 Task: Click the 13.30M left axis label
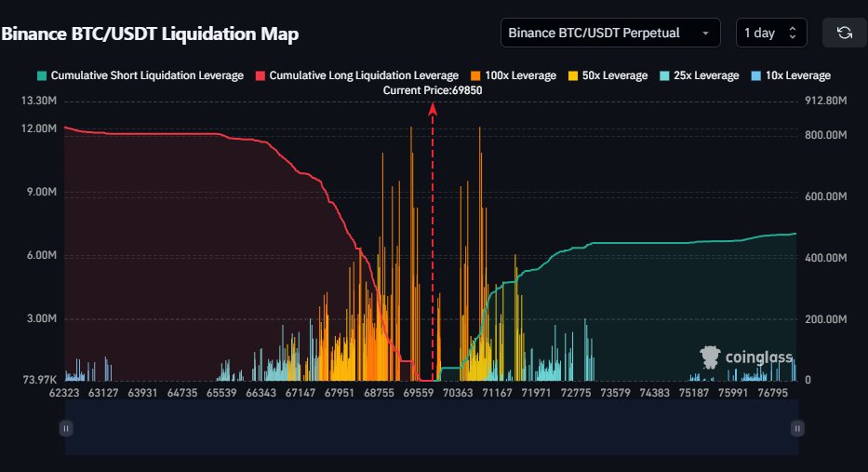[x=39, y=101]
